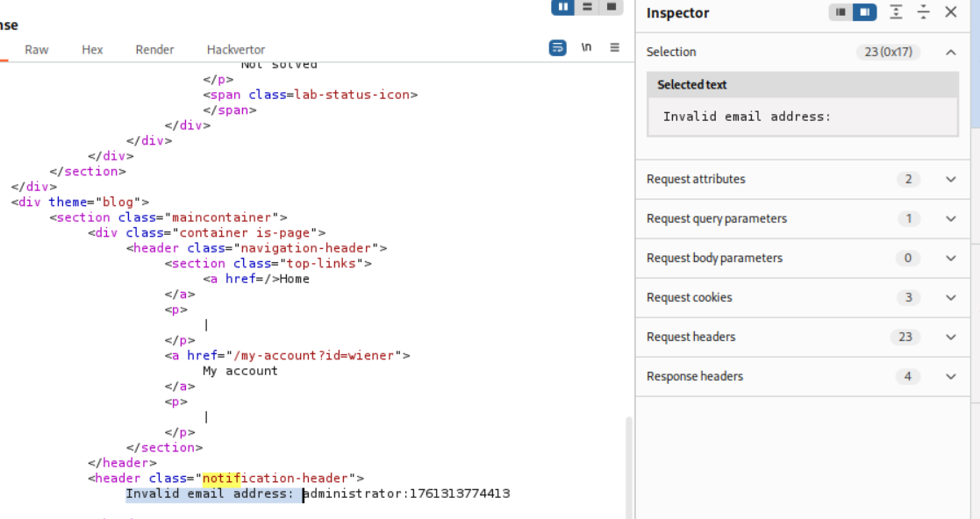The height and width of the screenshot is (519, 980).
Task: Dock the Inspector panel to the right
Action: [864, 12]
